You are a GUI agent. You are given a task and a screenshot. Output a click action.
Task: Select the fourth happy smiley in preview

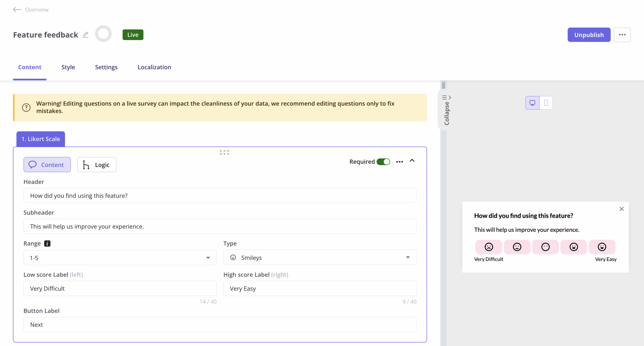[574, 247]
